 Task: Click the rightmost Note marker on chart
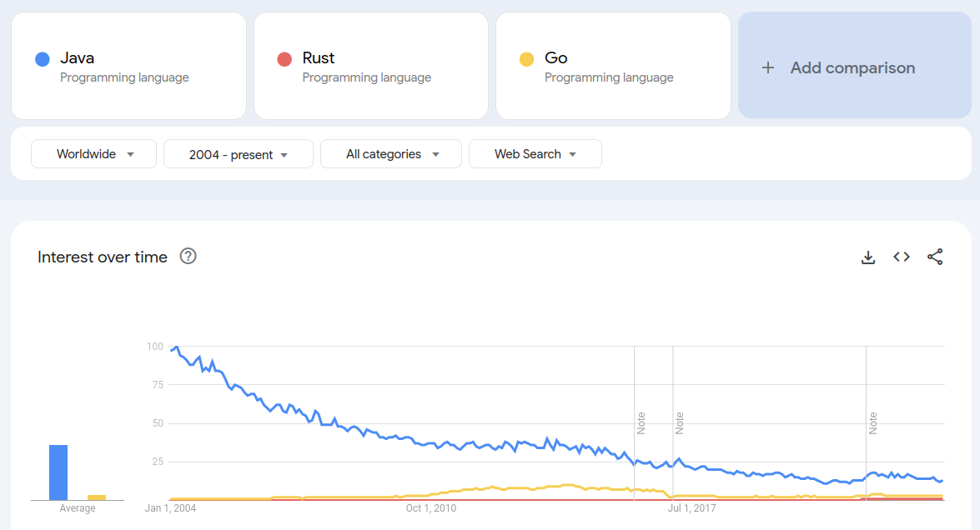(873, 422)
